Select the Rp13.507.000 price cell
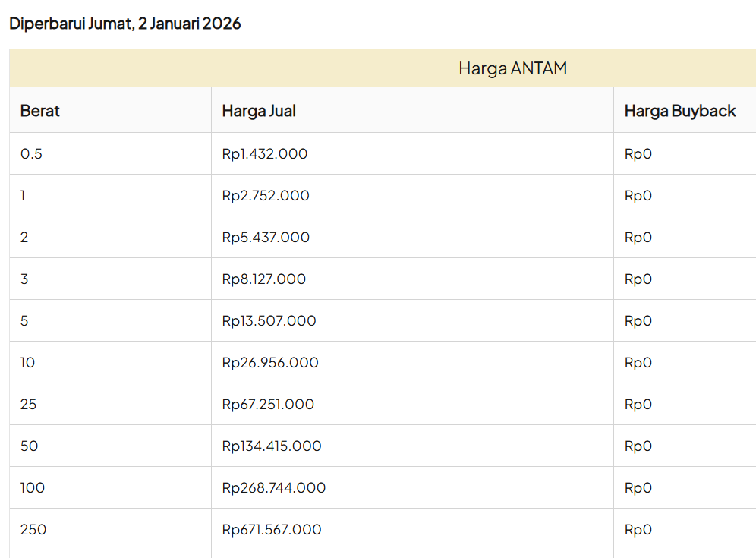The width and height of the screenshot is (756, 558). tap(269, 321)
